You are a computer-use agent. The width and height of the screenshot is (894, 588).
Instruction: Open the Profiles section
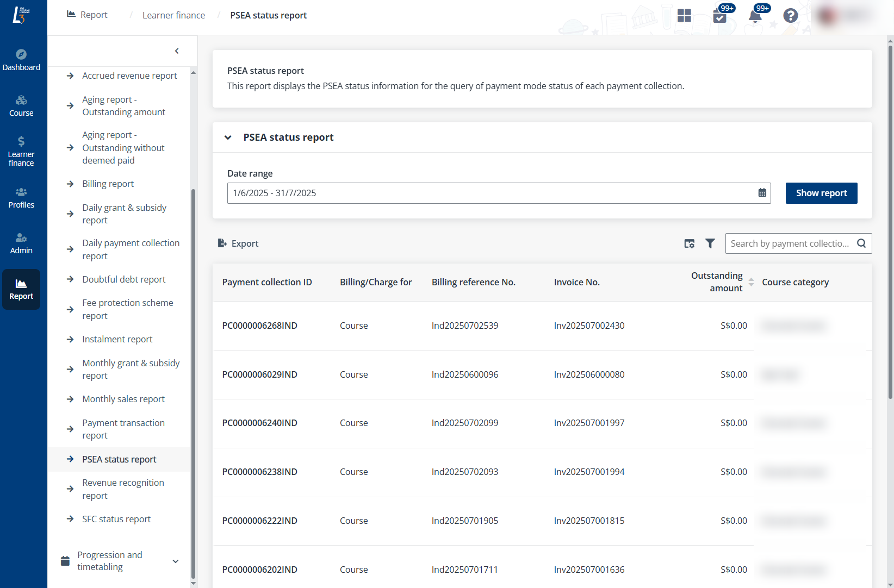21,198
